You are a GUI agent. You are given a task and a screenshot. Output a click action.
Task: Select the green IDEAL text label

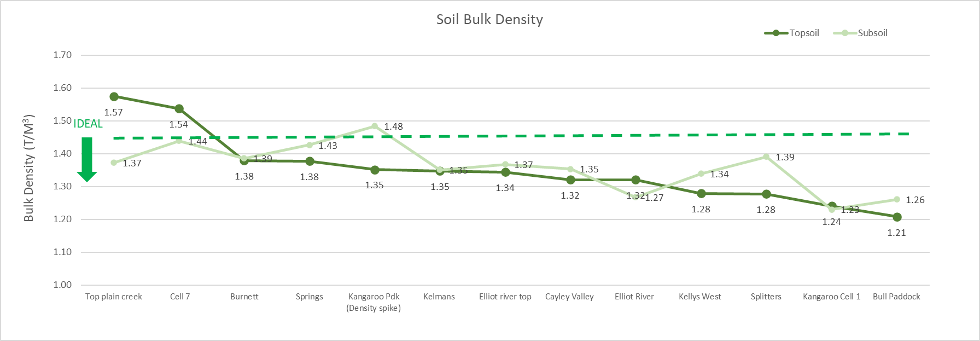[88, 124]
